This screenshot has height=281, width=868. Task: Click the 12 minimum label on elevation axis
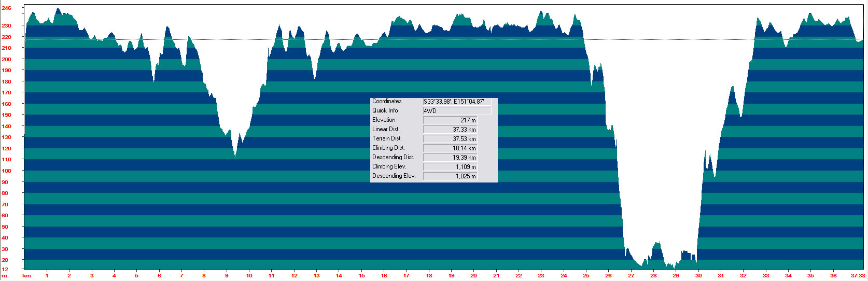5,270
